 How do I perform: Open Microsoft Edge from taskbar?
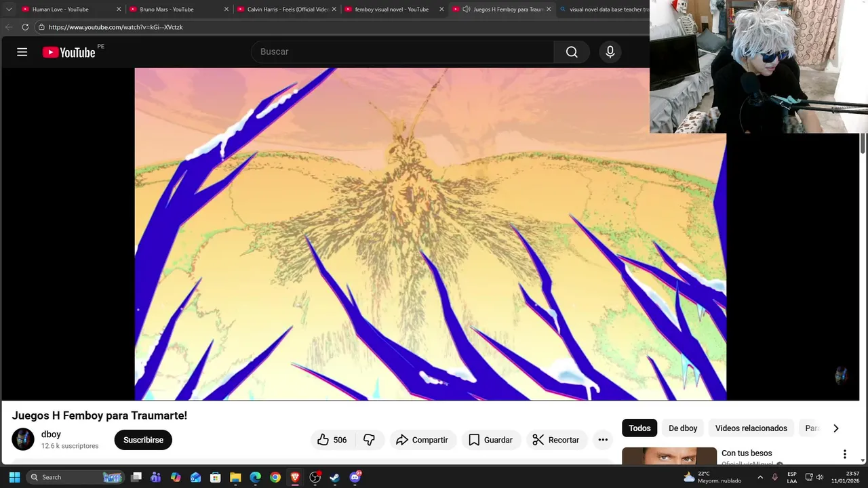pos(255,477)
